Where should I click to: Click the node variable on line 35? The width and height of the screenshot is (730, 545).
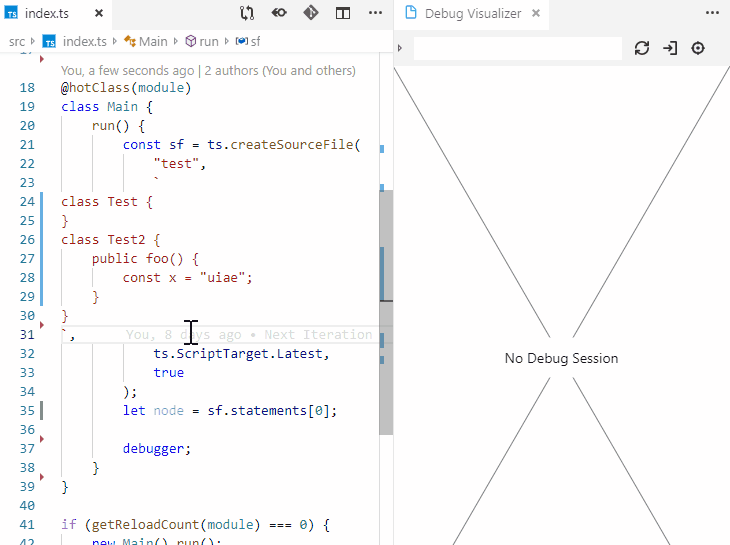tap(169, 410)
